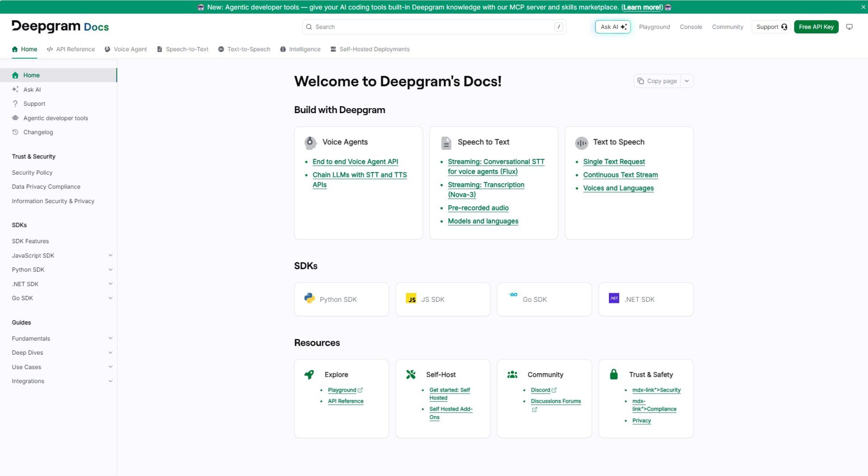The image size is (868, 476).
Task: Click the Deepgram Docs logo
Action: (60, 27)
